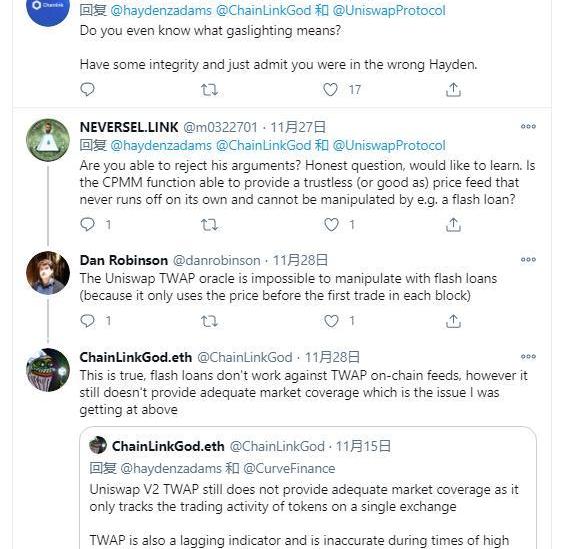Open more options for Dan Robinson tweet
The image size is (562, 549).
click(x=528, y=259)
